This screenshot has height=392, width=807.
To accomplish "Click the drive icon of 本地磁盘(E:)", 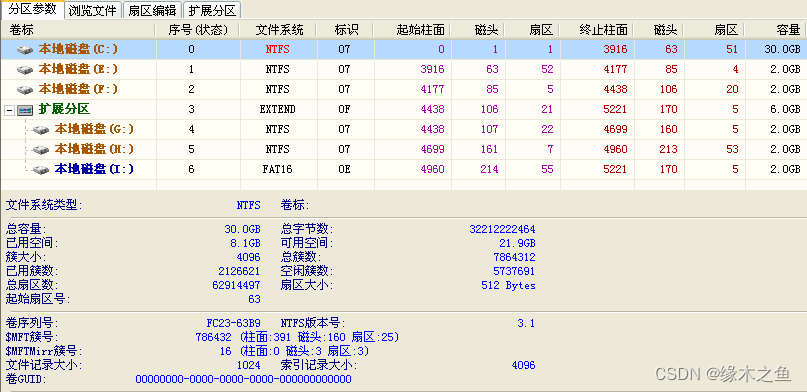I will (x=25, y=69).
